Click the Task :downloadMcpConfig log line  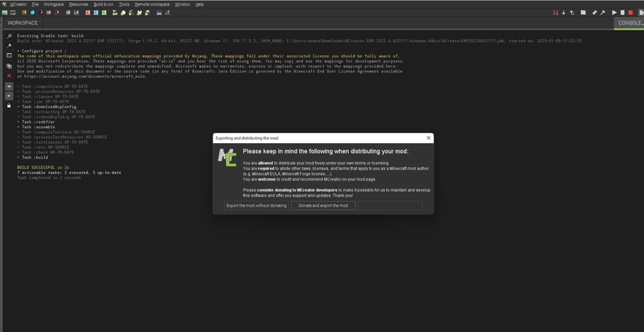(x=47, y=107)
